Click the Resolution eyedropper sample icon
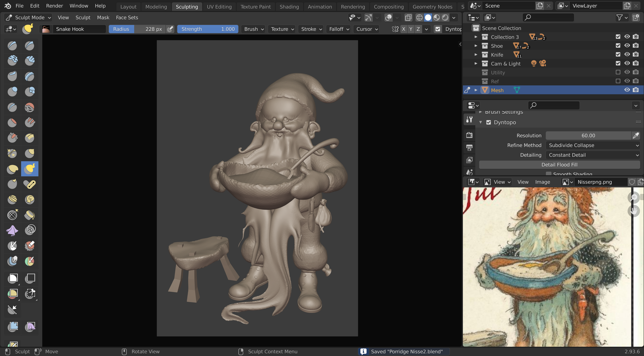Viewport: 644px width, 356px height. [x=635, y=136]
